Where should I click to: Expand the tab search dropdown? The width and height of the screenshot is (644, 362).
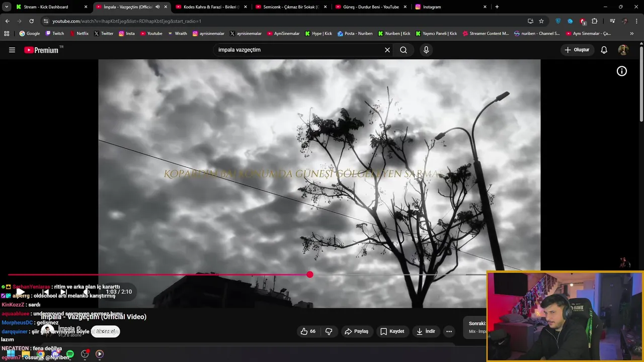(x=7, y=7)
